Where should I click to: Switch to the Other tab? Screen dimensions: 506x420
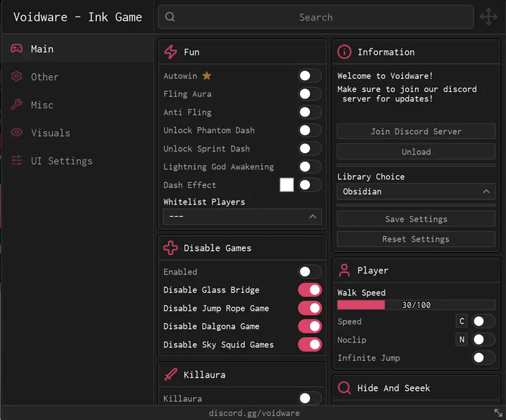[x=77, y=77]
